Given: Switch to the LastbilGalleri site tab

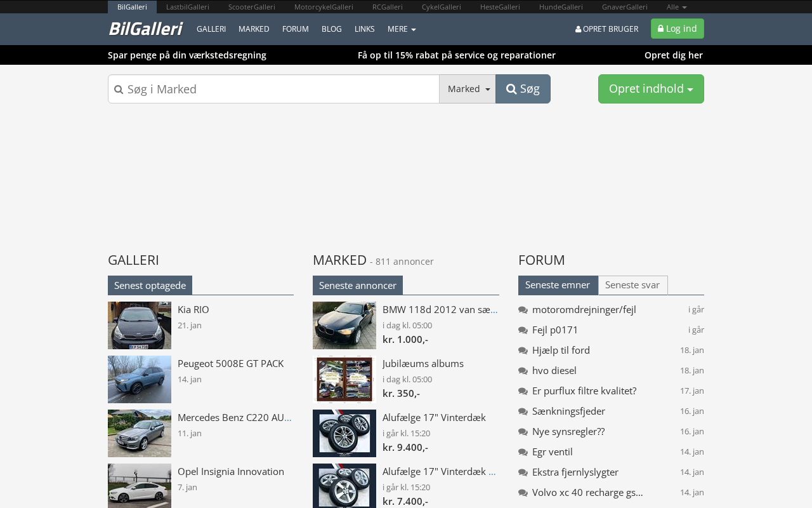Looking at the screenshot, I should click(188, 7).
